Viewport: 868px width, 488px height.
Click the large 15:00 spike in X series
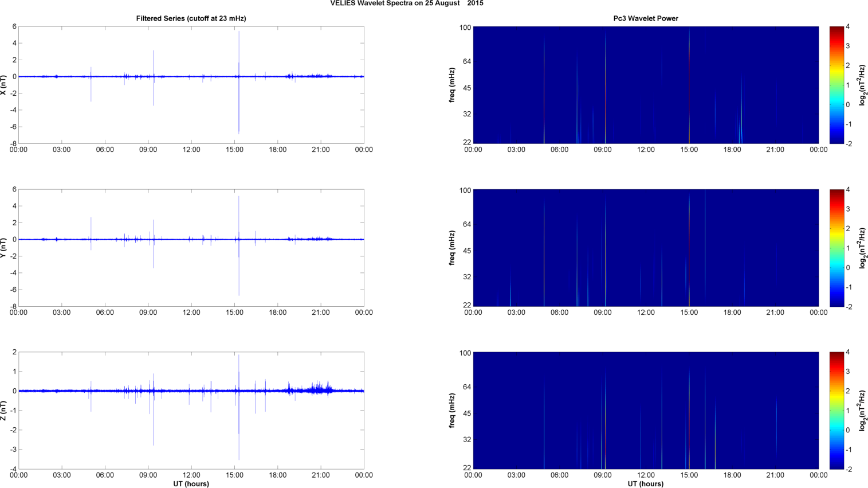coord(239,82)
